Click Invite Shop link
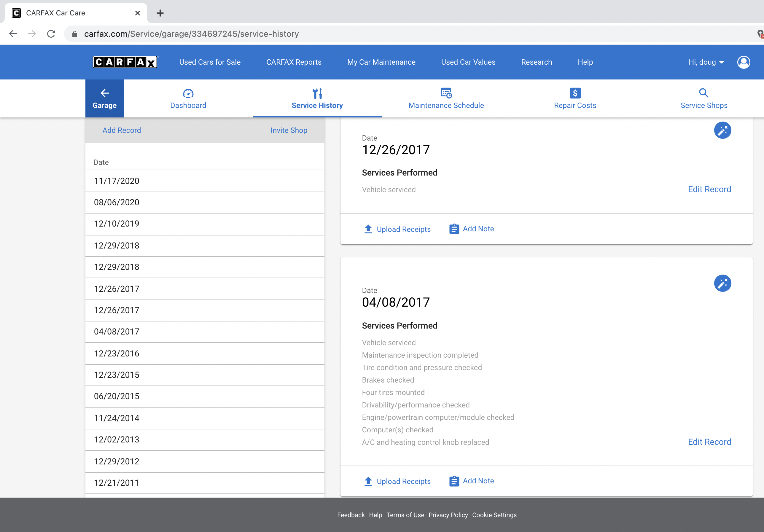Image resolution: width=764 pixels, height=532 pixels. pyautogui.click(x=289, y=130)
